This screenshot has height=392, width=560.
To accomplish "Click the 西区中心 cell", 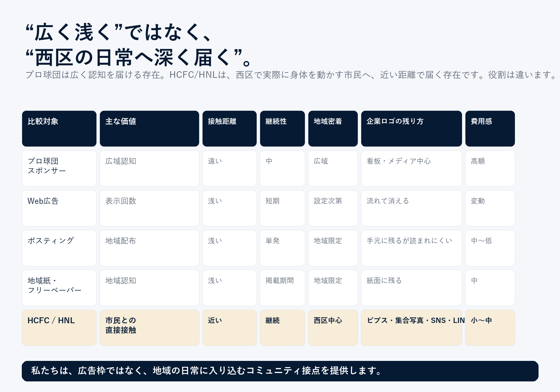I will pos(333,328).
